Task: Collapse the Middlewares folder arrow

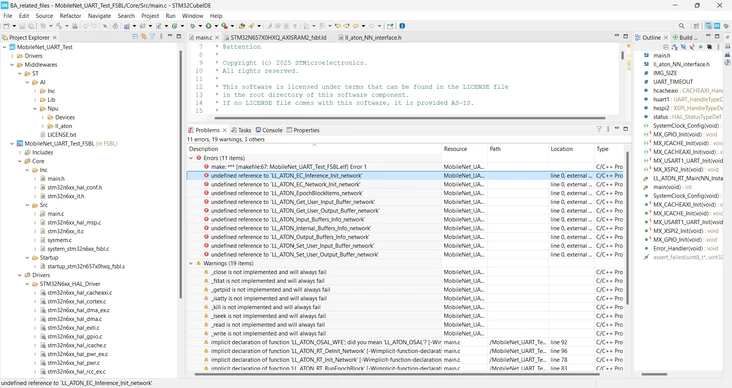Action: pyautogui.click(x=13, y=65)
